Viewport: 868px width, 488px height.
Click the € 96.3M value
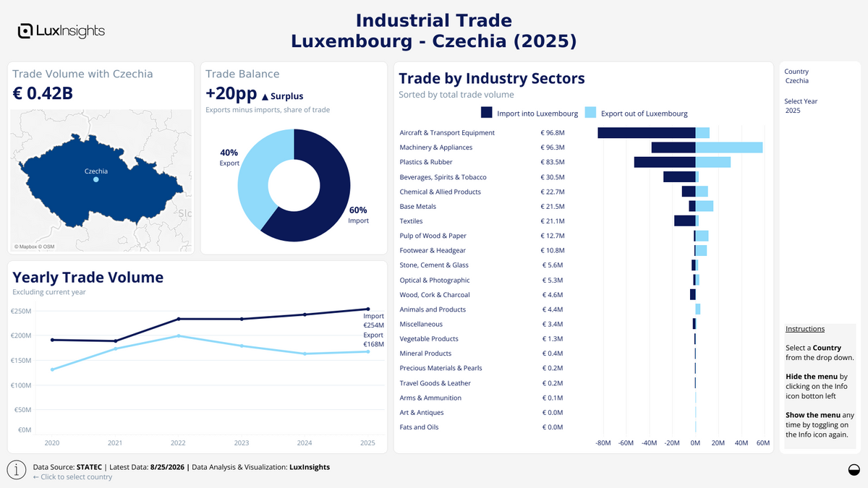click(553, 147)
